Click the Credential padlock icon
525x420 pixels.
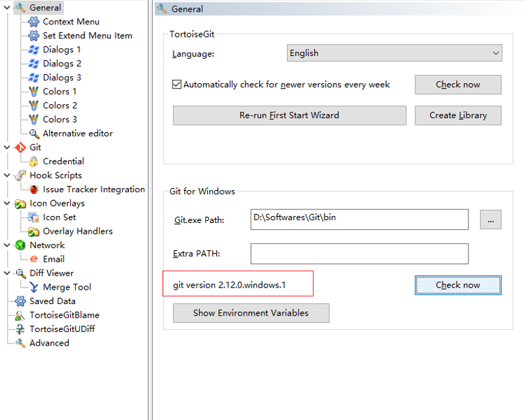click(33, 162)
